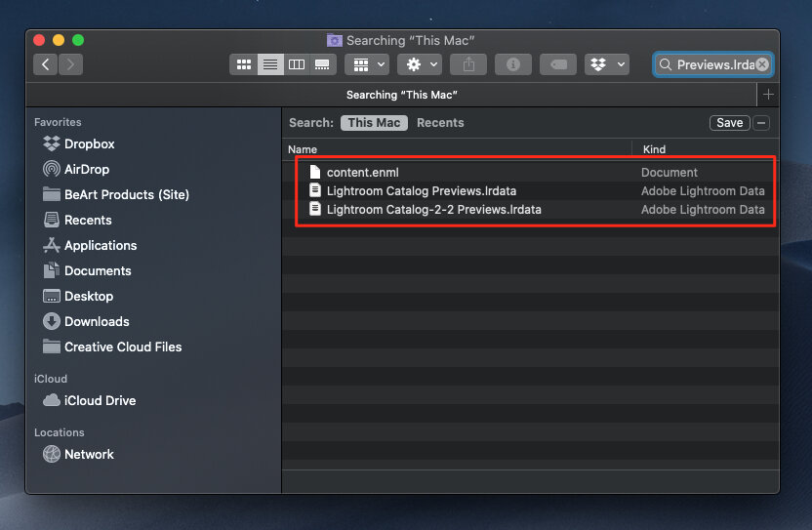The image size is (812, 530).
Task: Click the iCloud section header
Action: (50, 379)
